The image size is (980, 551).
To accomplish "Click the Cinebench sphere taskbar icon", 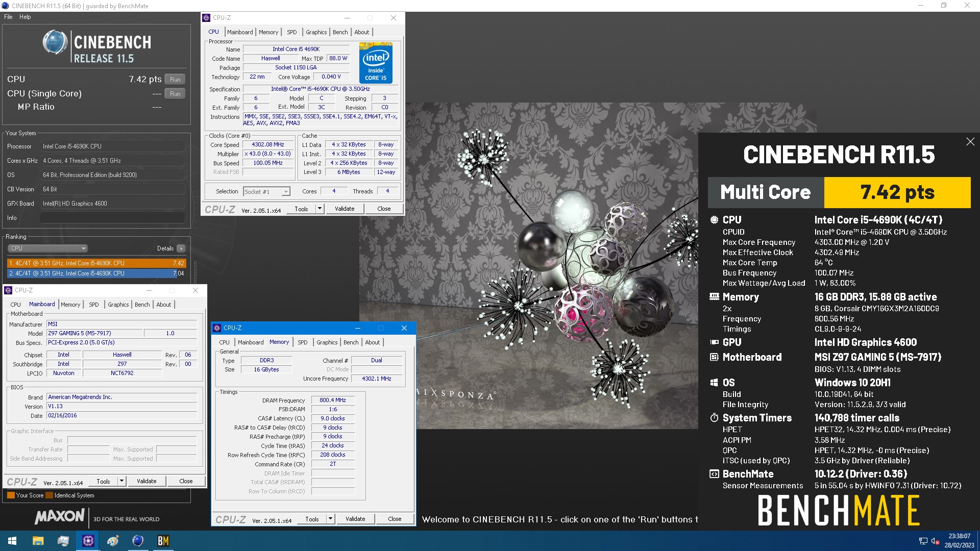I will pyautogui.click(x=138, y=541).
